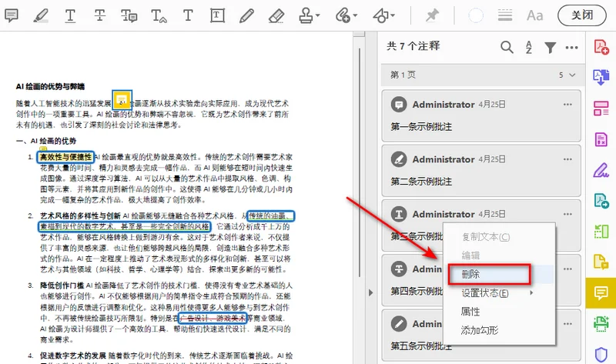Open the Protect shield tool in sidebar

pos(601,354)
